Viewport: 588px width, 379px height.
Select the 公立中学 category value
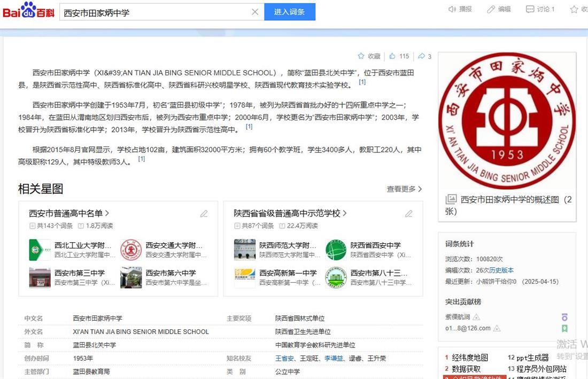click(288, 372)
